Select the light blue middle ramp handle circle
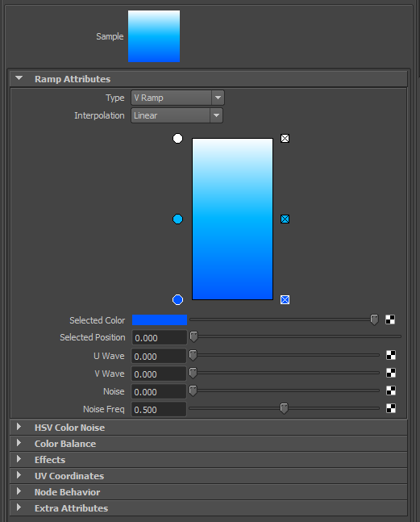Image resolution: width=420 pixels, height=522 pixels. 177,219
